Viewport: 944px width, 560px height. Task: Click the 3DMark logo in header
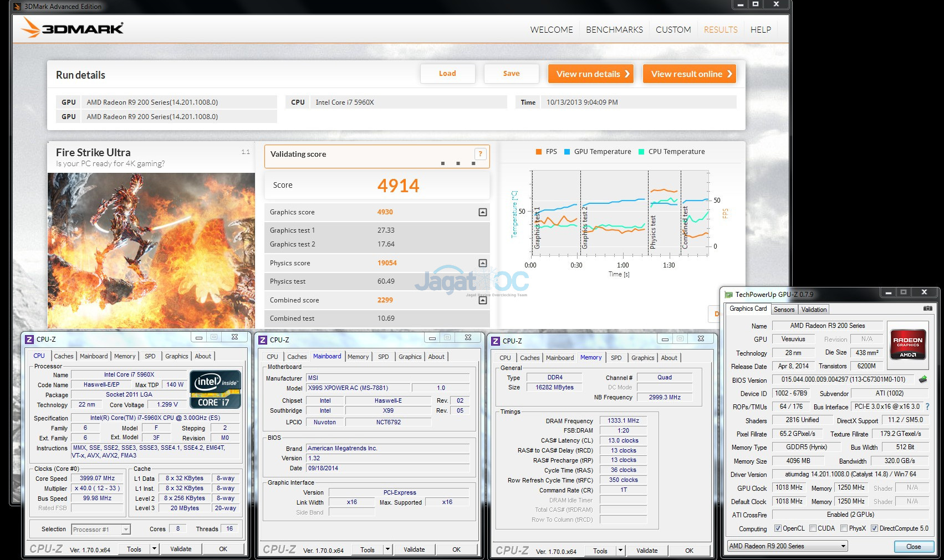pos(73,28)
